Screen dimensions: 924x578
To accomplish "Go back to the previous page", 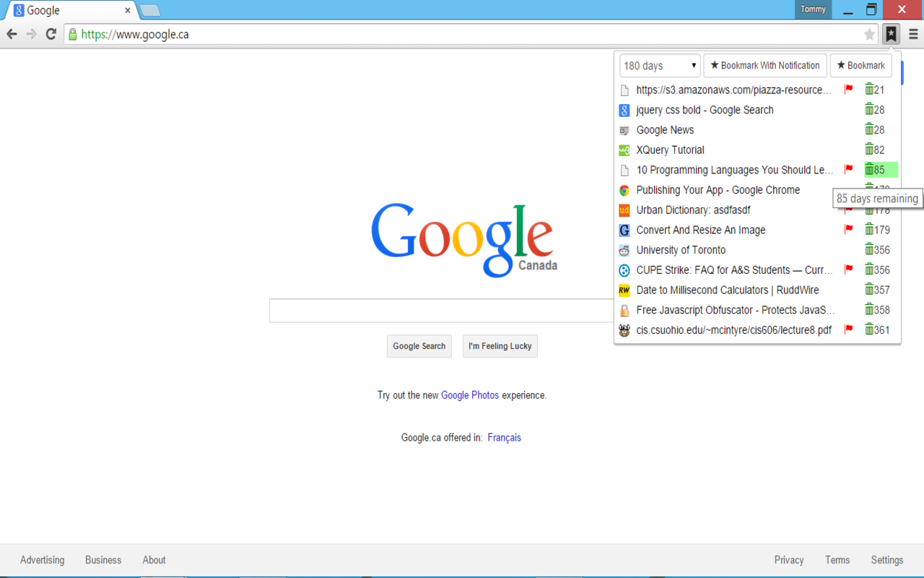I will [x=12, y=34].
